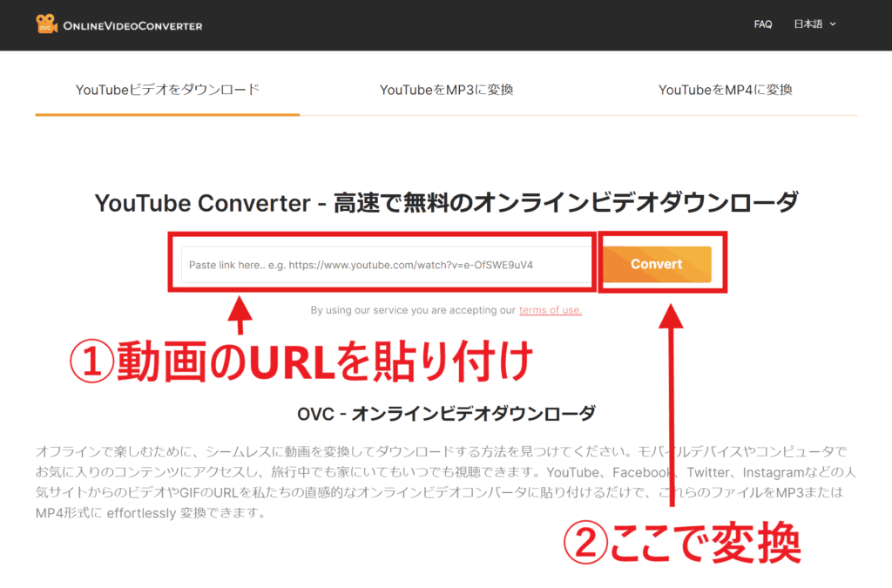Focus the Paste link here URL field

pos(386,265)
